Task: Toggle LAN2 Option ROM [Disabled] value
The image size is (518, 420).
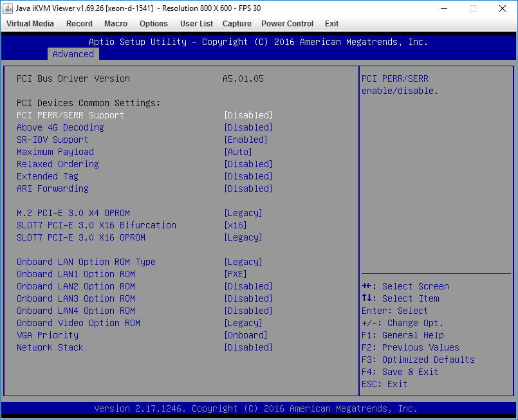Action: click(x=248, y=286)
